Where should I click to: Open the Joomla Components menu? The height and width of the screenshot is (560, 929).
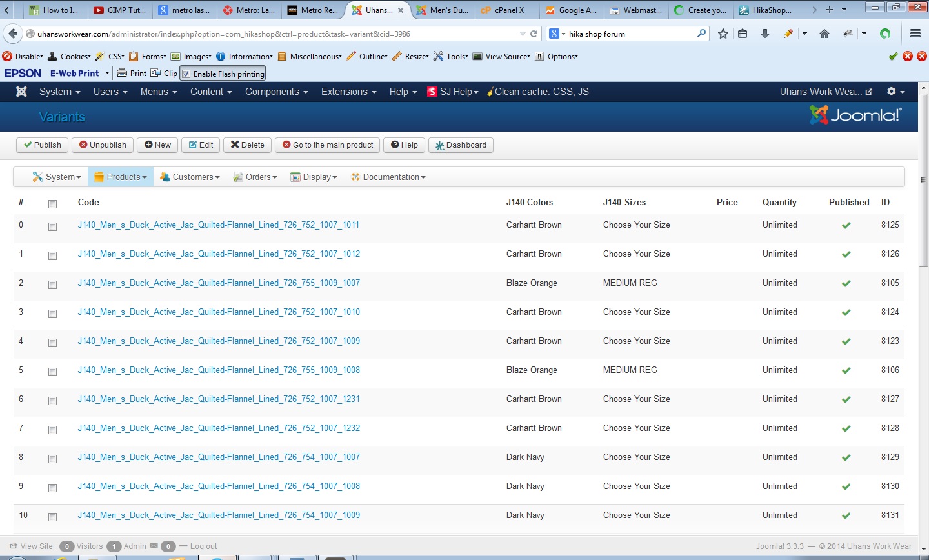(x=276, y=92)
